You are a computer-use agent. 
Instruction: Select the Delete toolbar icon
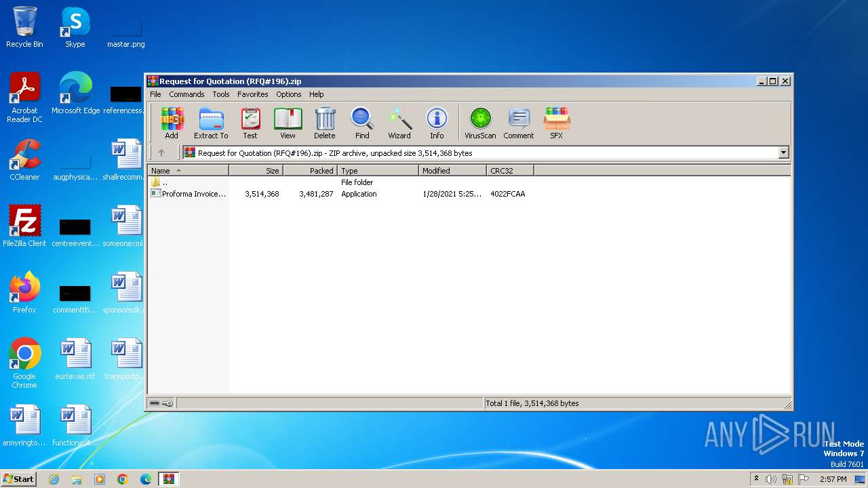(x=325, y=123)
